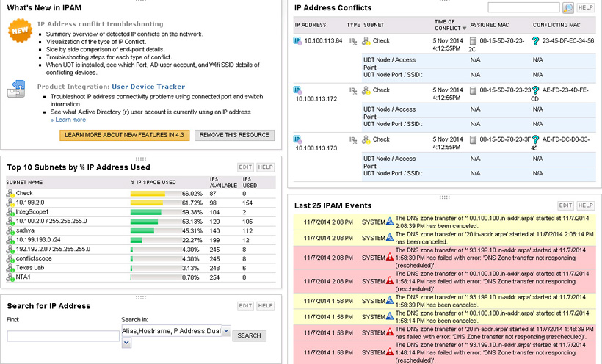Click the usage bar for the Check subnet

[150, 193]
